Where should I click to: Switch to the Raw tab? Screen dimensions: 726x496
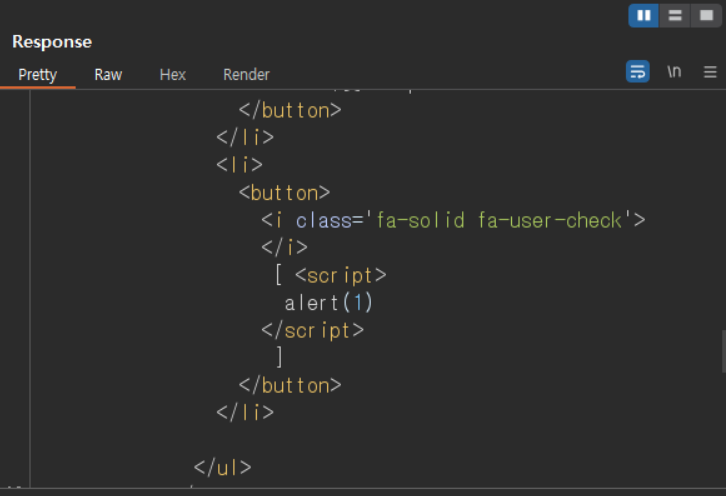tap(108, 75)
